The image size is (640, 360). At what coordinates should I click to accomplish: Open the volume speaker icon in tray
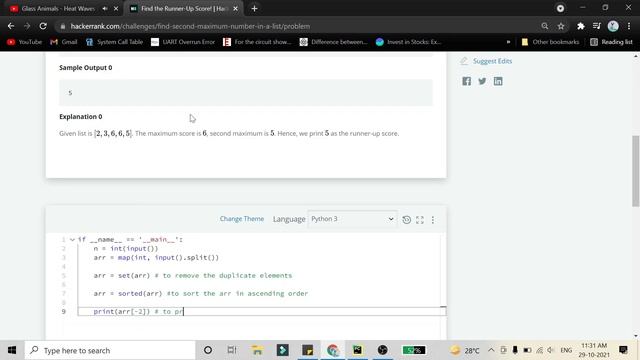[551, 350]
